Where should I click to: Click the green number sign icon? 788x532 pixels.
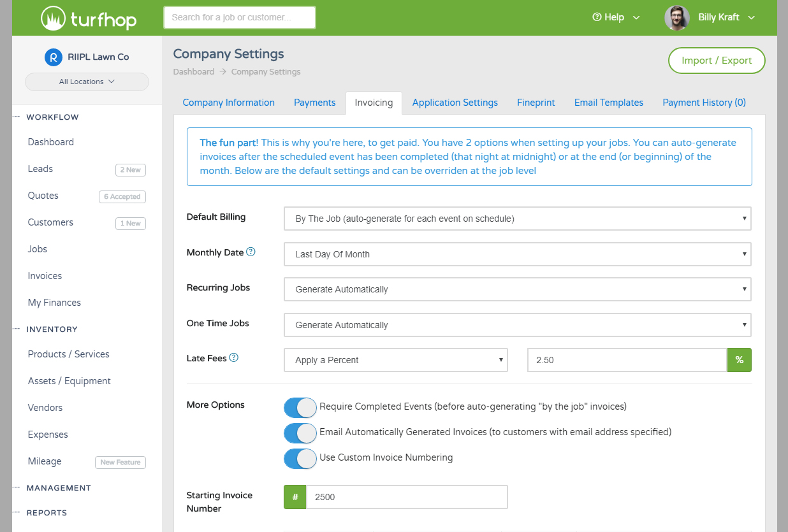(294, 496)
